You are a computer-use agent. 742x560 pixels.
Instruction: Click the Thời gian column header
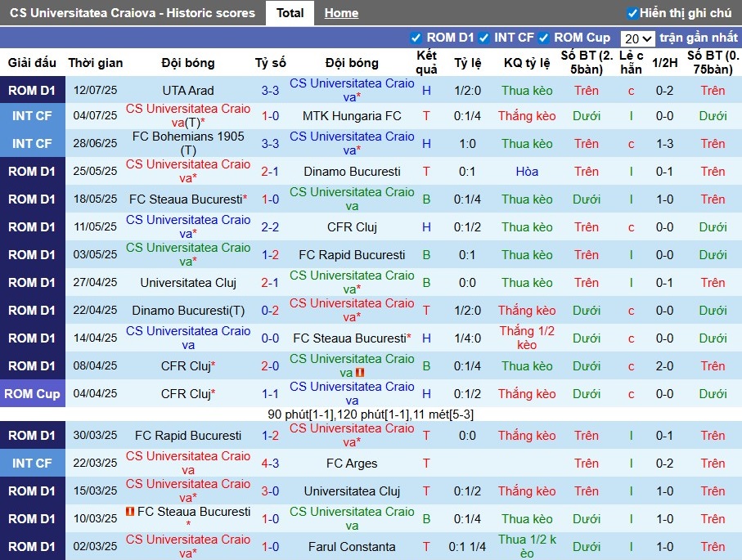pos(96,63)
